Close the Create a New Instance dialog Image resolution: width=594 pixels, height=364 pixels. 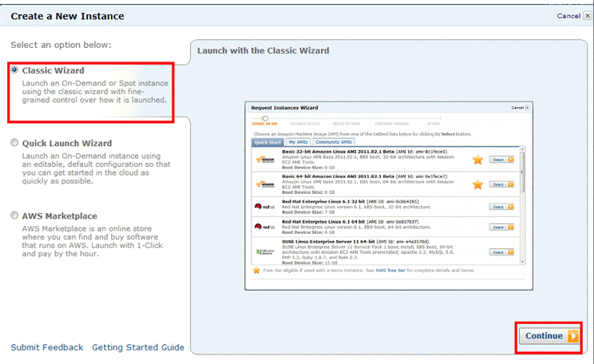point(587,16)
